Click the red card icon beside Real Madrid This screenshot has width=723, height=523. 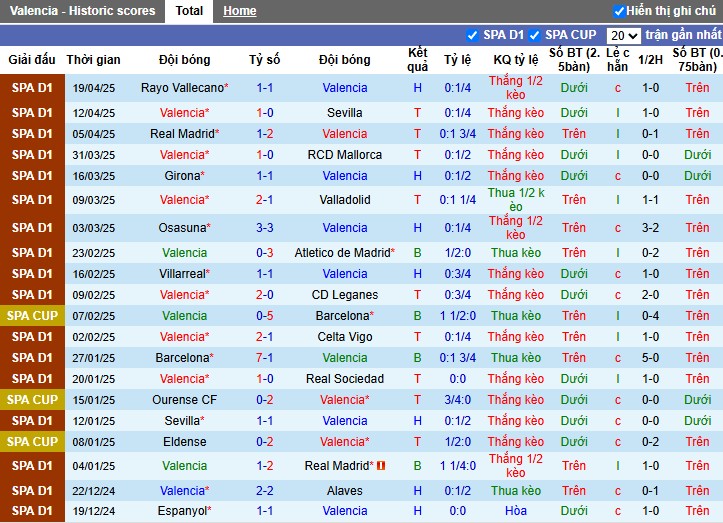coord(381,466)
